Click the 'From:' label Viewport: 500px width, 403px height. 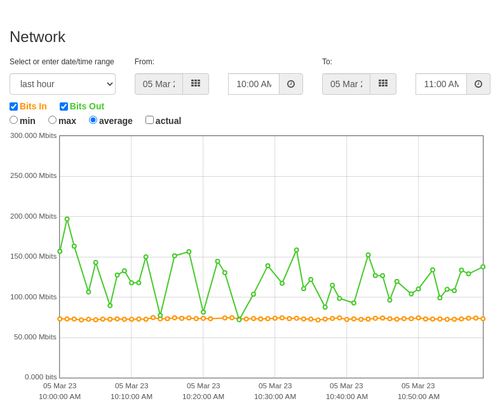point(144,62)
